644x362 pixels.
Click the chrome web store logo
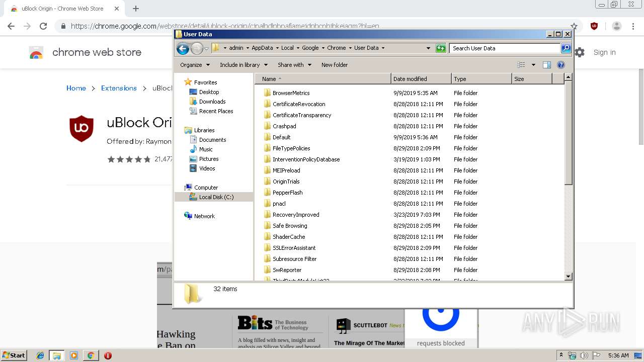pos(36,52)
